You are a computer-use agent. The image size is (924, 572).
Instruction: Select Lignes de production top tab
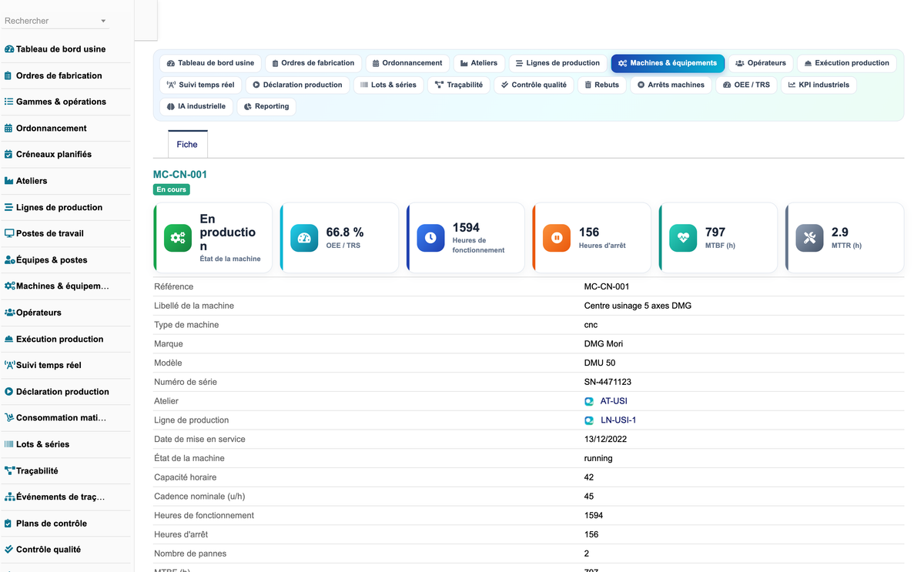point(557,63)
